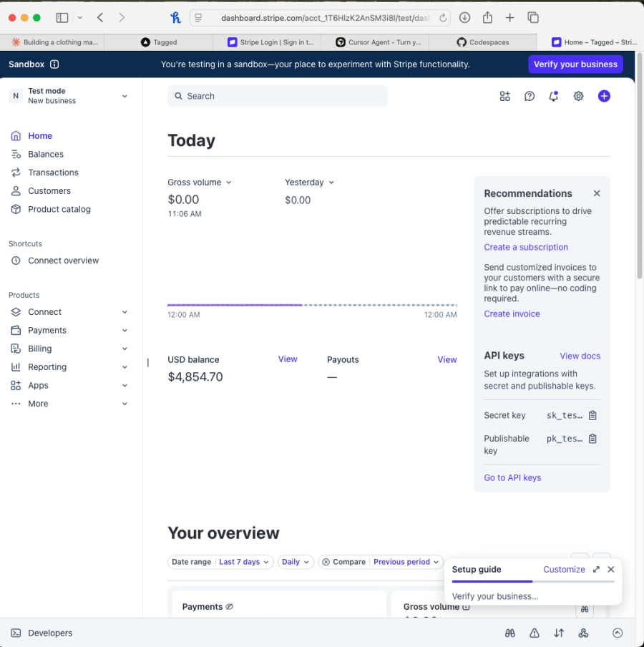The height and width of the screenshot is (647, 644).
Task: Dismiss the Recommendations card
Action: coord(597,193)
